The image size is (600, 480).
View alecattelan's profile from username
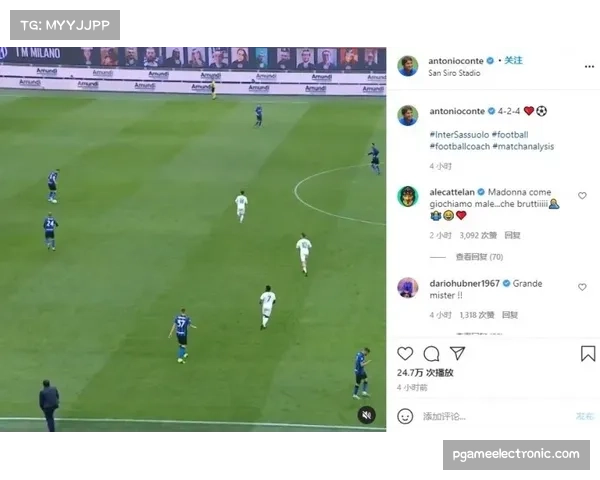tap(452, 192)
